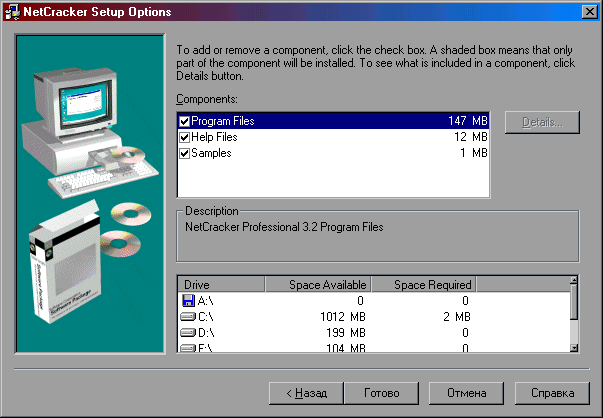Click the Space Available column header
603x418 pixels.
pos(318,285)
